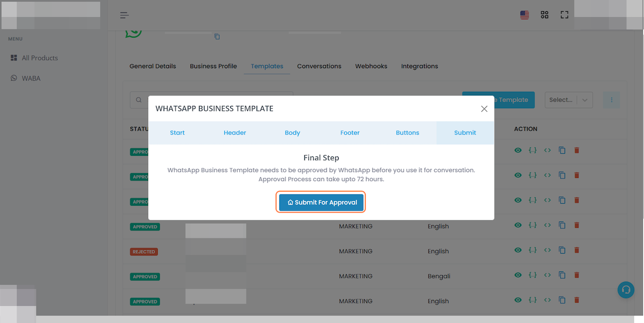Open the headset support chat bubble
644x323 pixels.
coord(626,290)
